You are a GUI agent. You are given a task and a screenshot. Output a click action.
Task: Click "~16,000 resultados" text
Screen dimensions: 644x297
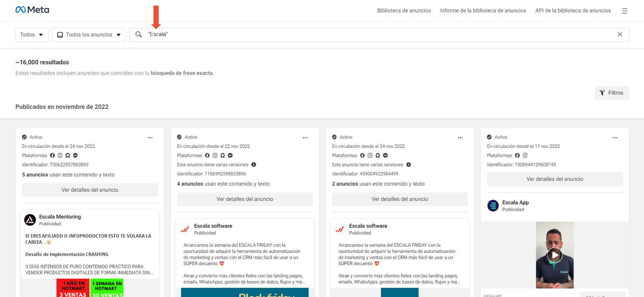pyautogui.click(x=42, y=62)
